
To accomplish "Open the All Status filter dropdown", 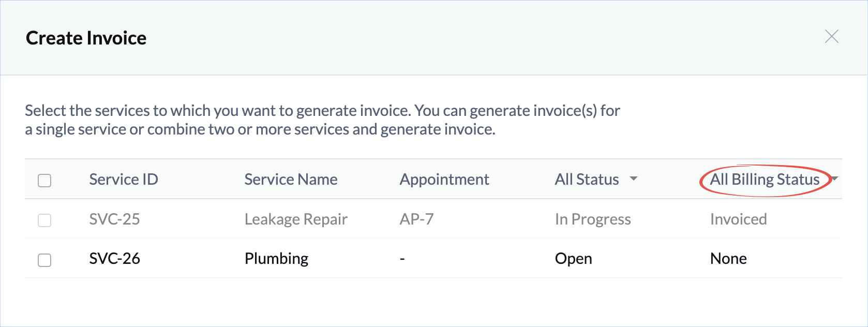I will pyautogui.click(x=587, y=180).
